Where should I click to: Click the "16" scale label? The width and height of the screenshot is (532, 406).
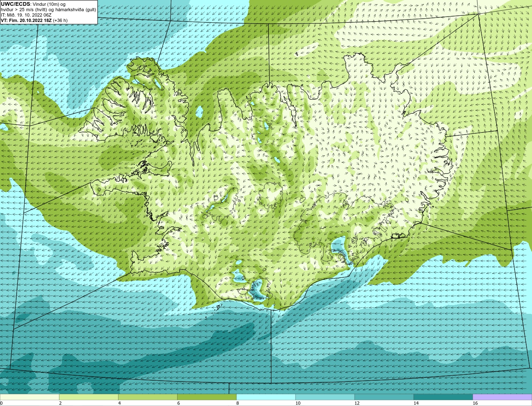[475, 403]
